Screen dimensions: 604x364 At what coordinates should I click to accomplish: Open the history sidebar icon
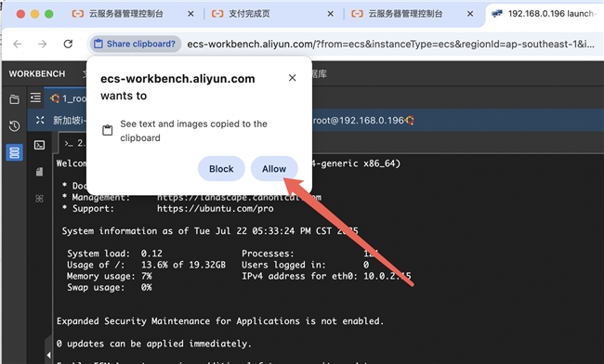(x=14, y=126)
